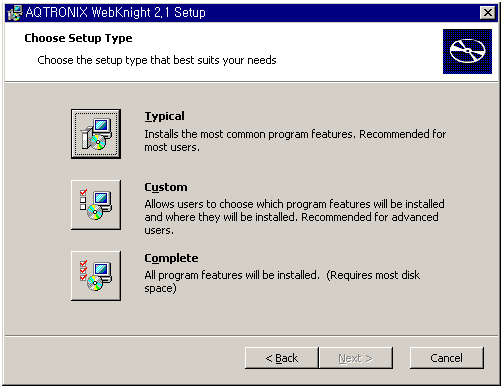The height and width of the screenshot is (388, 503).
Task: Click the AQTRONIX WebKnight 2.1 Setup title bar
Action: [x=250, y=13]
